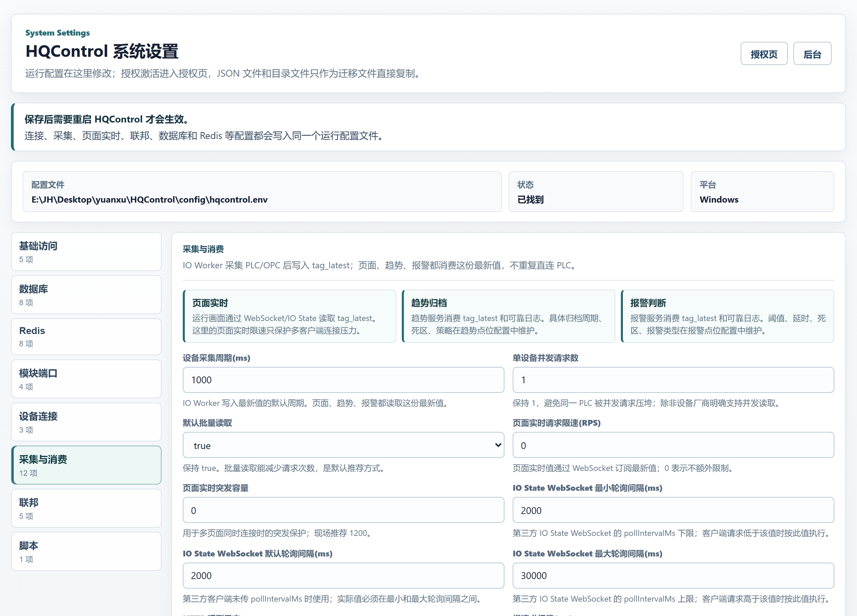
Task: Click the 趋势归档 info card
Action: [x=508, y=316]
